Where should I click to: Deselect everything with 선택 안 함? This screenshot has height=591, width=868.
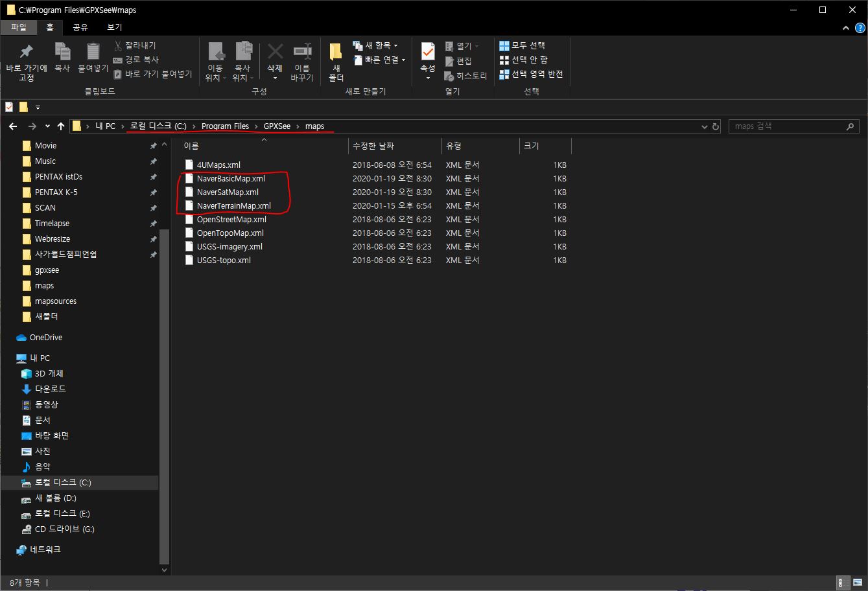(x=524, y=60)
